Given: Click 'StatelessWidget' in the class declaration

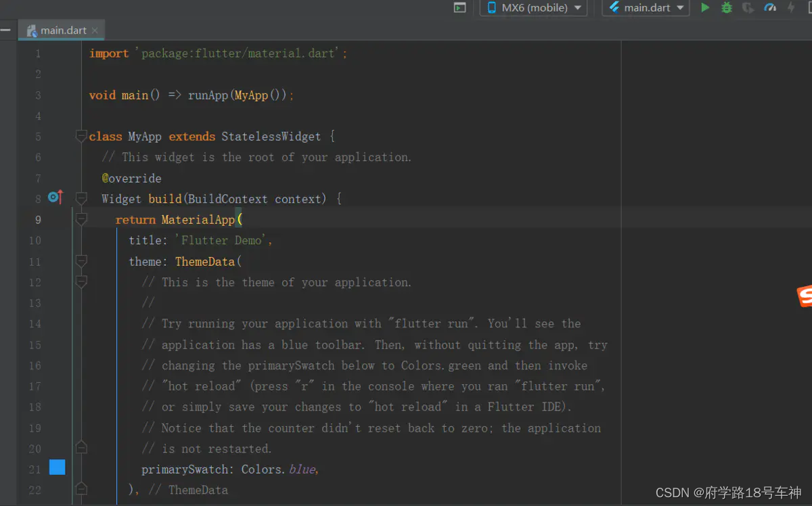Looking at the screenshot, I should (271, 137).
